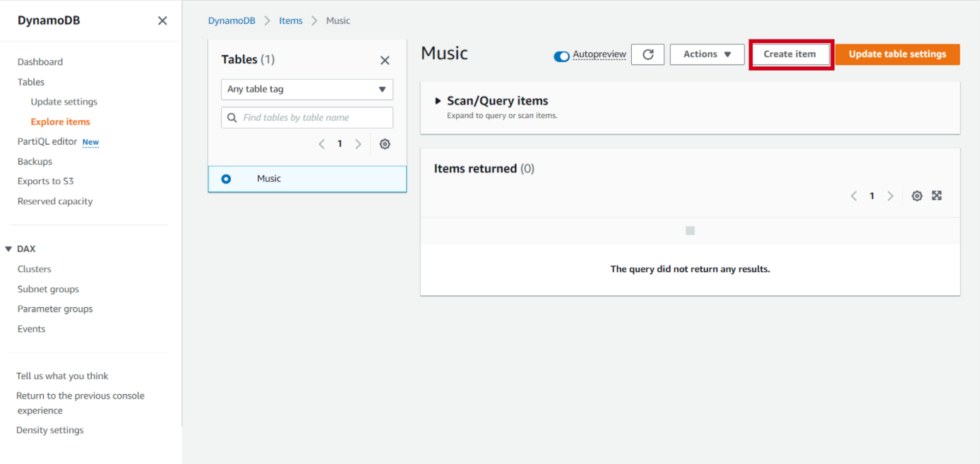Click Update table settings button

point(897,54)
